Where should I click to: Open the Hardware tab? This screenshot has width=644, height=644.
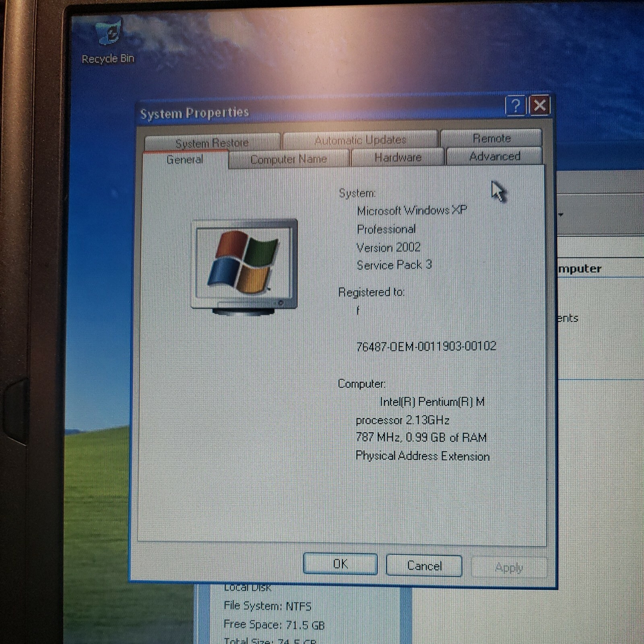click(x=398, y=157)
